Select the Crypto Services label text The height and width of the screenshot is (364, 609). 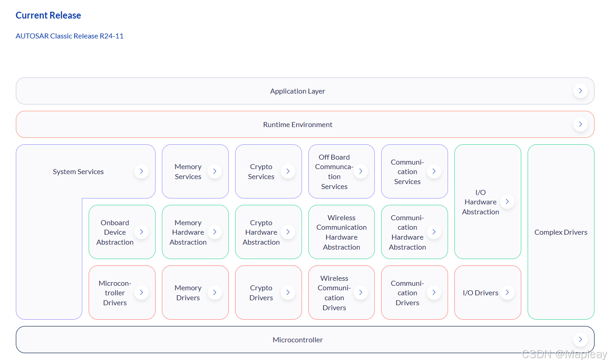pyautogui.click(x=261, y=172)
